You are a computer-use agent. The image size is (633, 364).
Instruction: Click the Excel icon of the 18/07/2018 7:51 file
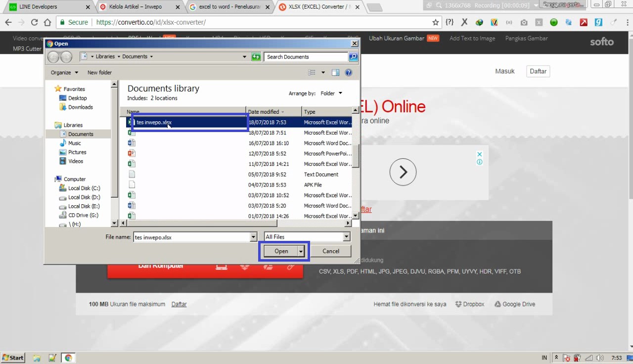click(132, 133)
